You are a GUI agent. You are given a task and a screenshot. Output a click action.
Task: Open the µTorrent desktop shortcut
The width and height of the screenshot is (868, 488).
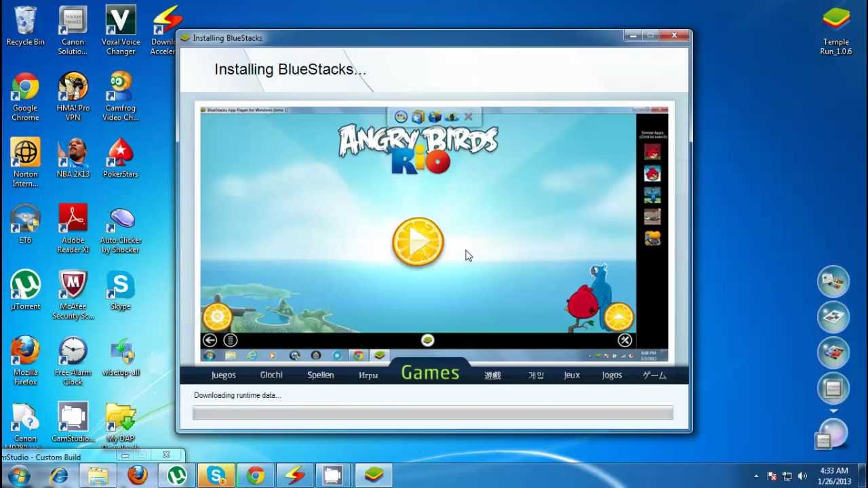click(25, 290)
